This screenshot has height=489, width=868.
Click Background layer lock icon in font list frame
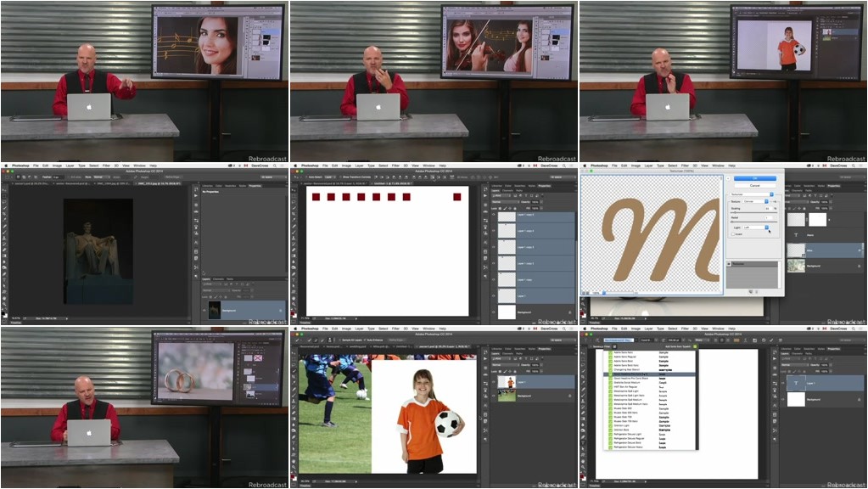860,400
